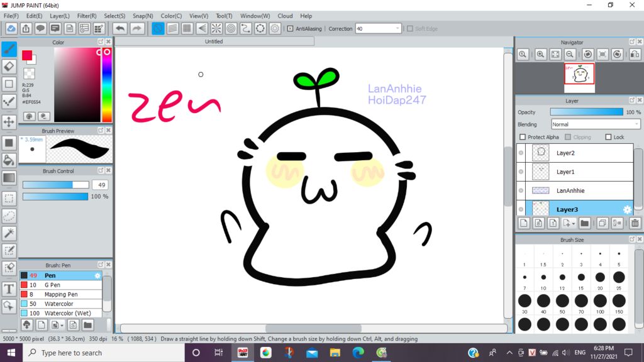Select the Bucket fill tool
Screen dimensions: 644x362
[9, 160]
